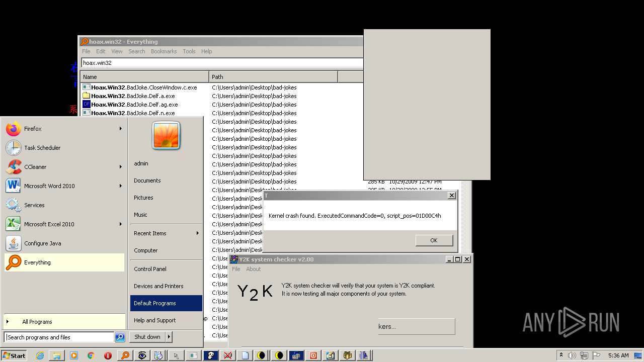Focus the Search programs and files box
Image resolution: width=644 pixels, height=362 pixels.
[59, 337]
